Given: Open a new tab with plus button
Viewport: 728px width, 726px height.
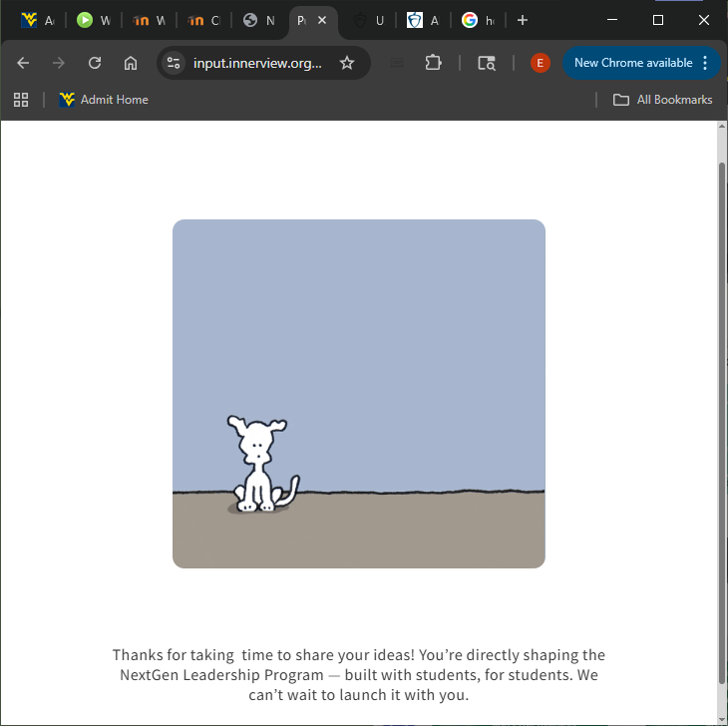Looking at the screenshot, I should point(523,20).
